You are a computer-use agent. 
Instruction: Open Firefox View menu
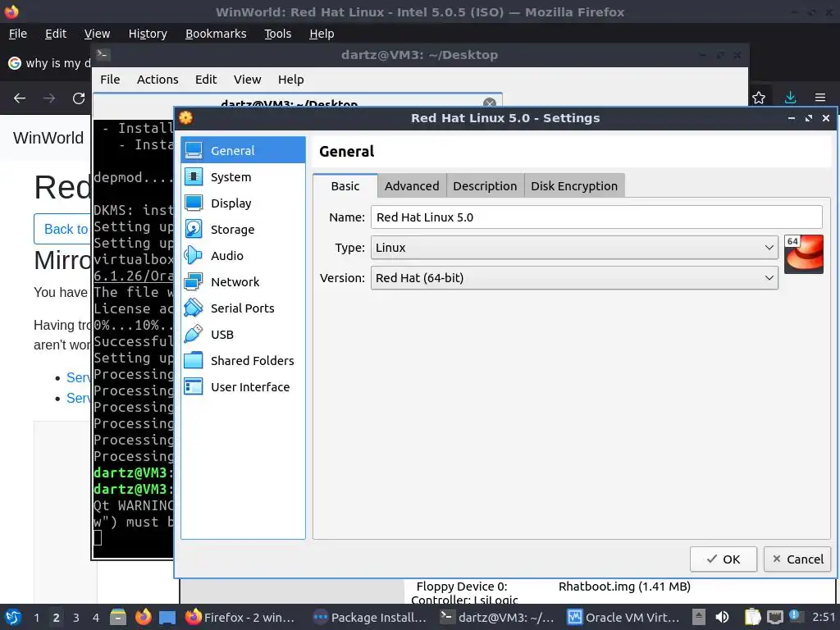tap(97, 34)
